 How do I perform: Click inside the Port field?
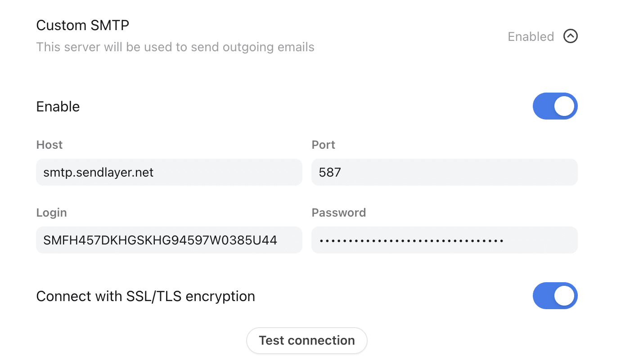[444, 172]
